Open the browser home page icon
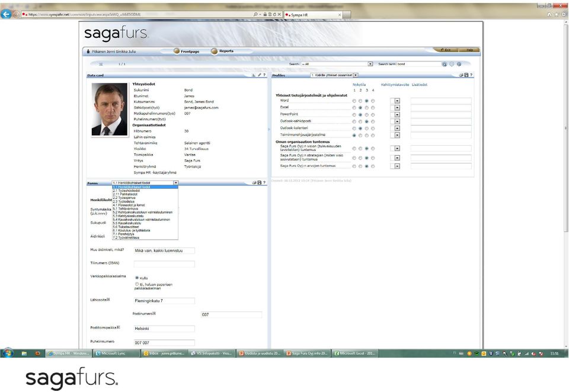 click(x=549, y=14)
